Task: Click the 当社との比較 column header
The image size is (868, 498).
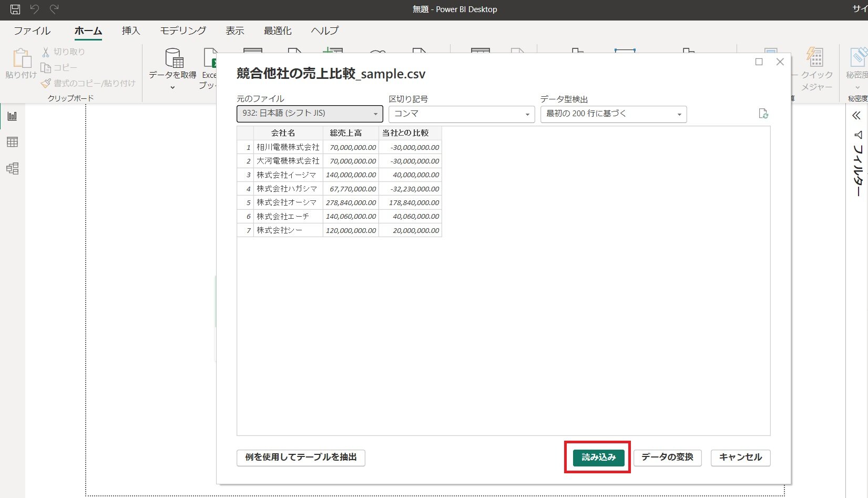Action: coord(410,133)
